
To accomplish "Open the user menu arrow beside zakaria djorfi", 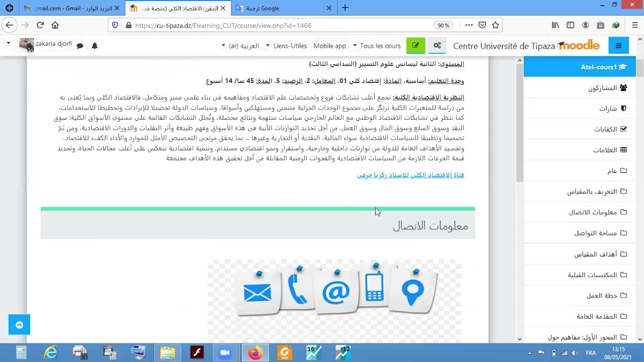I will pos(8,43).
